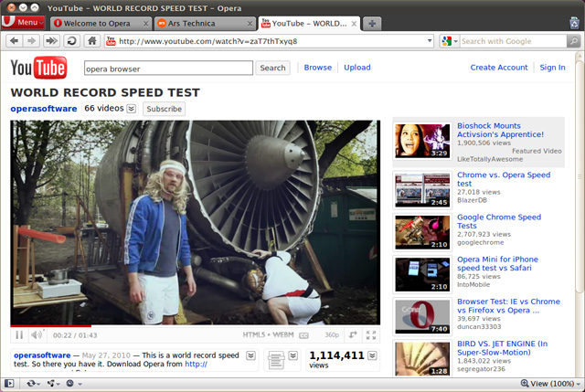
Task: Toggle the player expand size button
Action: [353, 335]
